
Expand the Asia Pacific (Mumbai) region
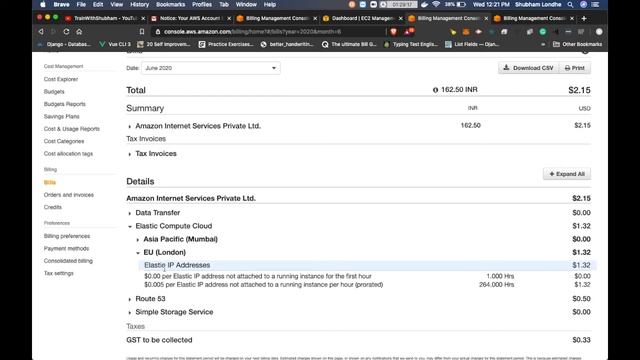pyautogui.click(x=138, y=240)
